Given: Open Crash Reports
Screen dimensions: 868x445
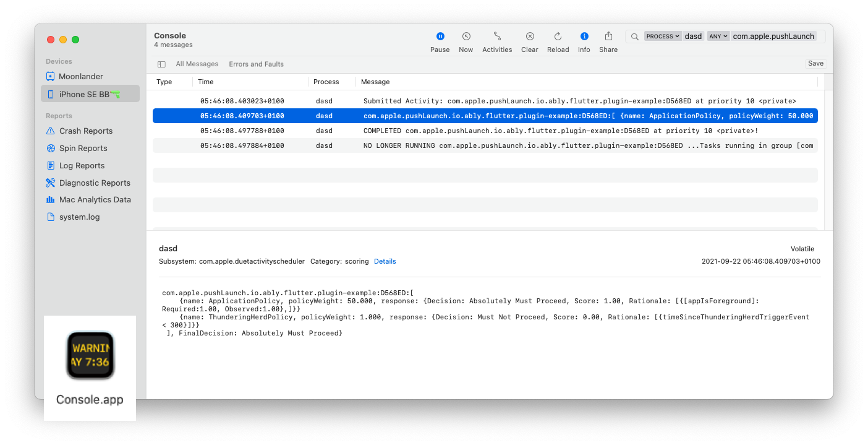Looking at the screenshot, I should [86, 131].
